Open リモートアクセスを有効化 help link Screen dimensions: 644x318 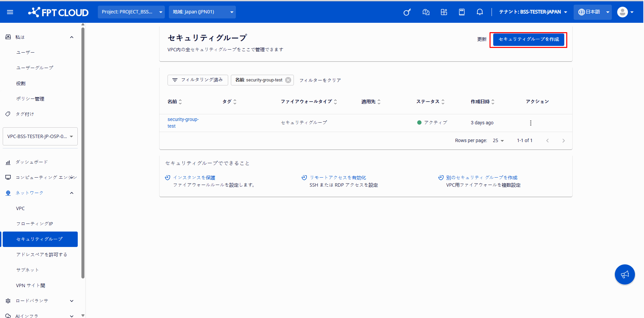pyautogui.click(x=338, y=178)
